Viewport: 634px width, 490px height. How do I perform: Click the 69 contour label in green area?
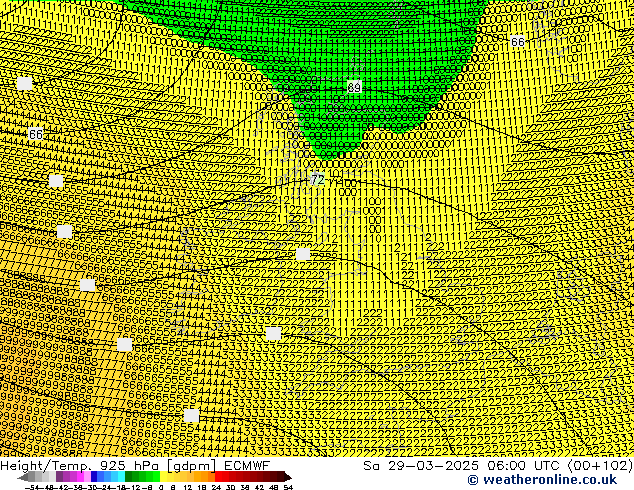(x=354, y=87)
